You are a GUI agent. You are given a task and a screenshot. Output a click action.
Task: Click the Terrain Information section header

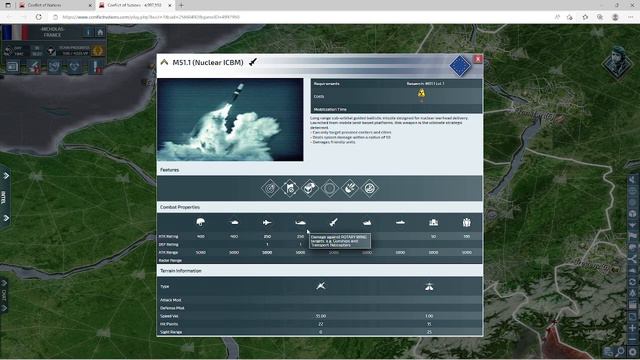point(180,271)
